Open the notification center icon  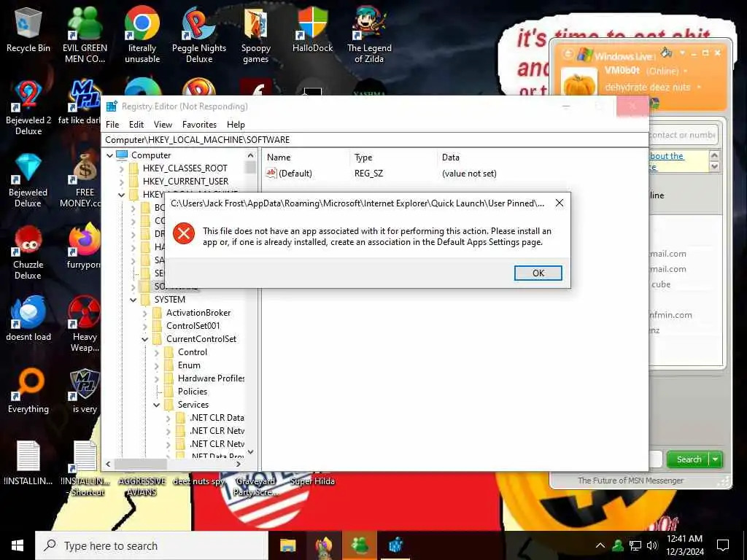723,545
